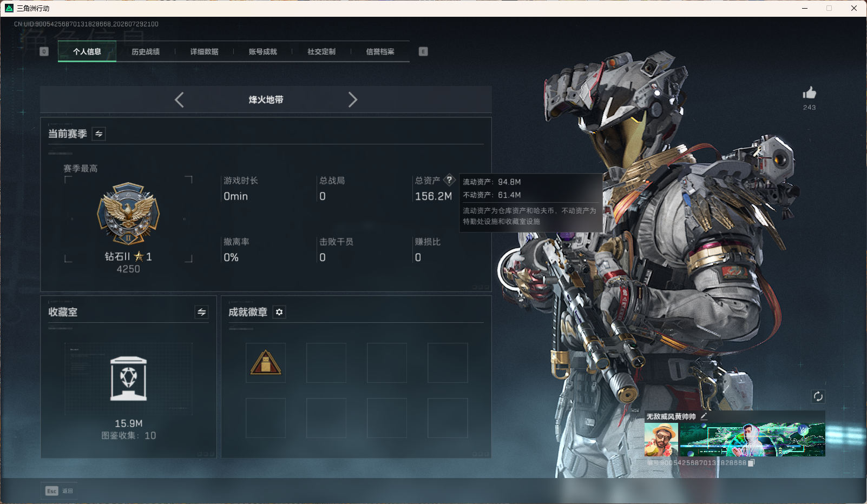Click the player avatar portrait
Viewport: 867px width, 504px height.
[x=661, y=440]
